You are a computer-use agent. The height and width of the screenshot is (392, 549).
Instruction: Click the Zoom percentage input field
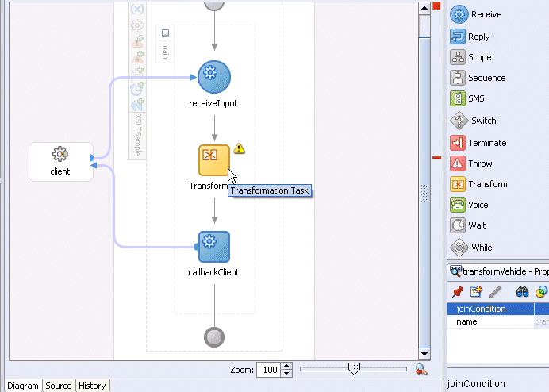click(269, 370)
